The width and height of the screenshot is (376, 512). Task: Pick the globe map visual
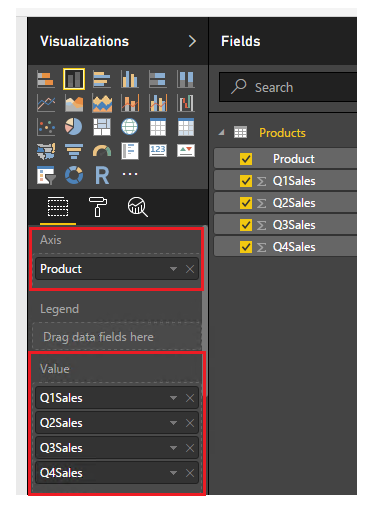pos(129,127)
